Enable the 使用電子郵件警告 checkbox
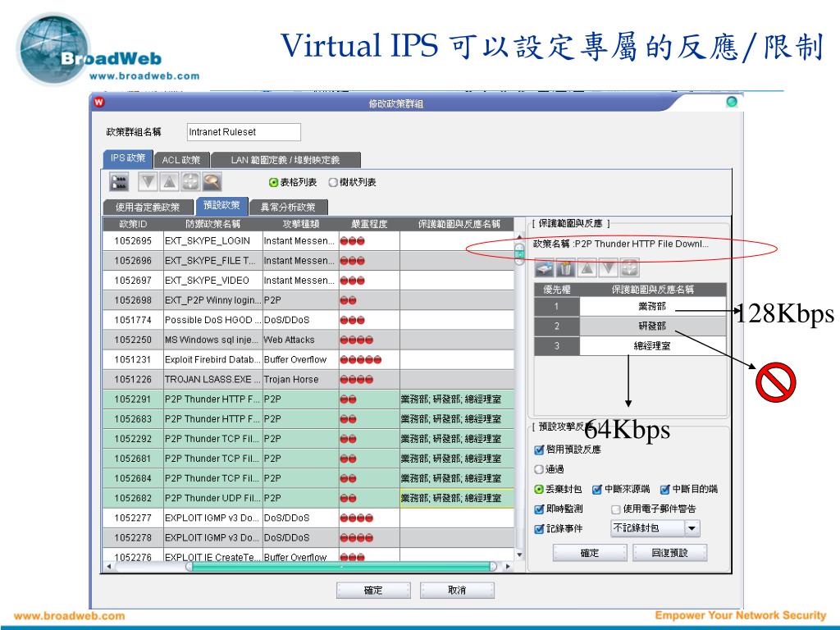This screenshot has width=840, height=630. (x=615, y=509)
